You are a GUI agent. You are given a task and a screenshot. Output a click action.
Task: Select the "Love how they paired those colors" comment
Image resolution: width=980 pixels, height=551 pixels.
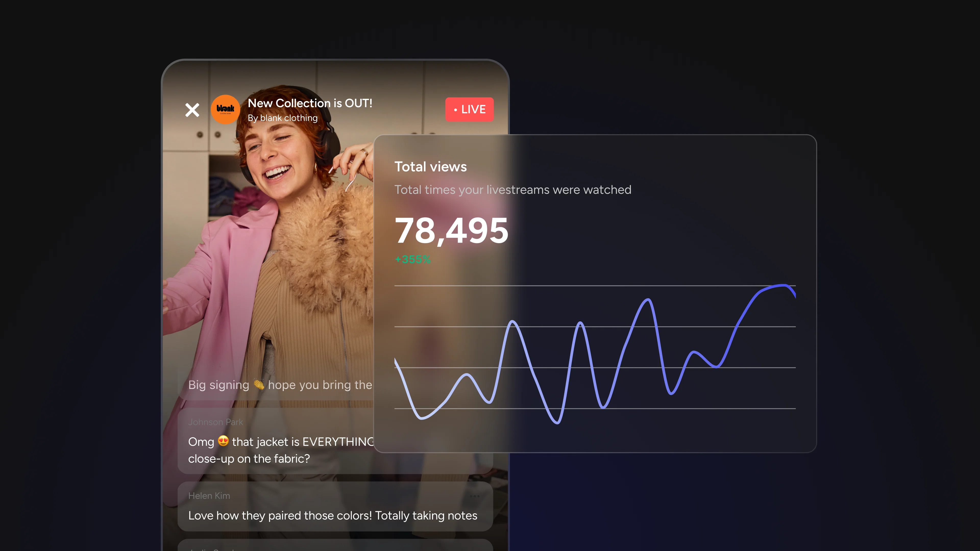tap(335, 507)
